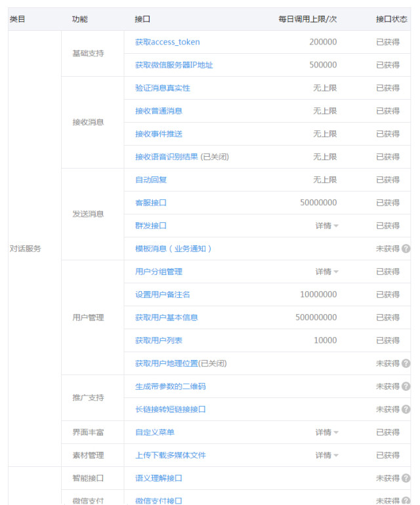Click the 客服接口 link
The height and width of the screenshot is (505, 420).
click(x=150, y=203)
